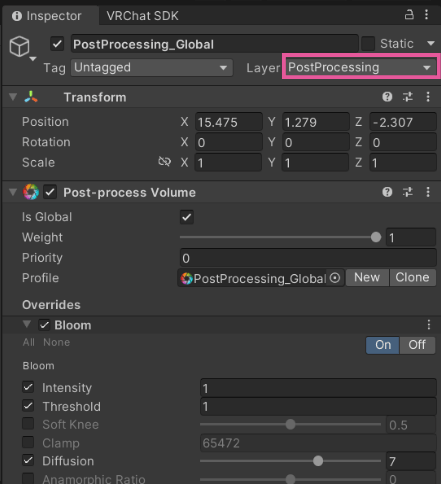Click the Profile object picker circle
Screen dimensions: 444x487
pos(335,278)
